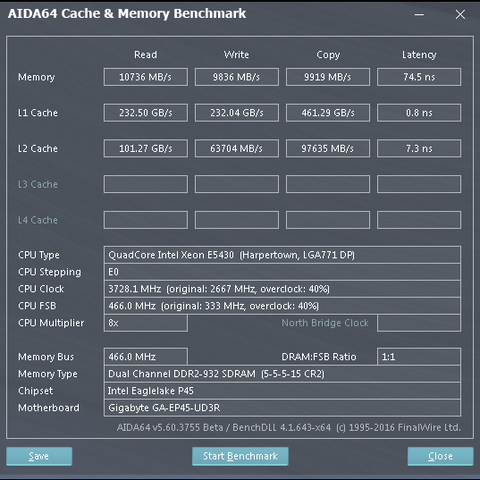
Task: Select the DRAM:FSB Ratio 1:1 field
Action: coord(419,357)
